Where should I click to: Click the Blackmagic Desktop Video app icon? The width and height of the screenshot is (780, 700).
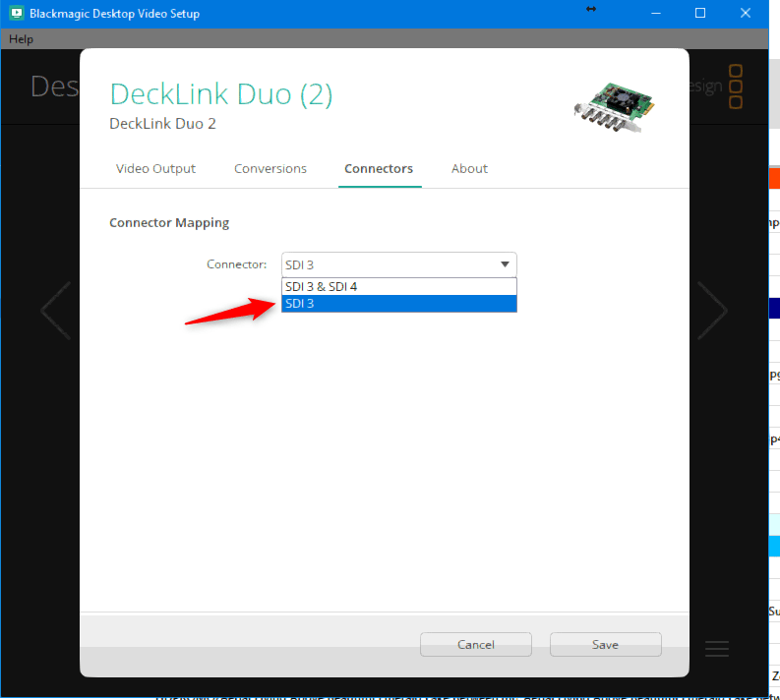click(x=16, y=13)
